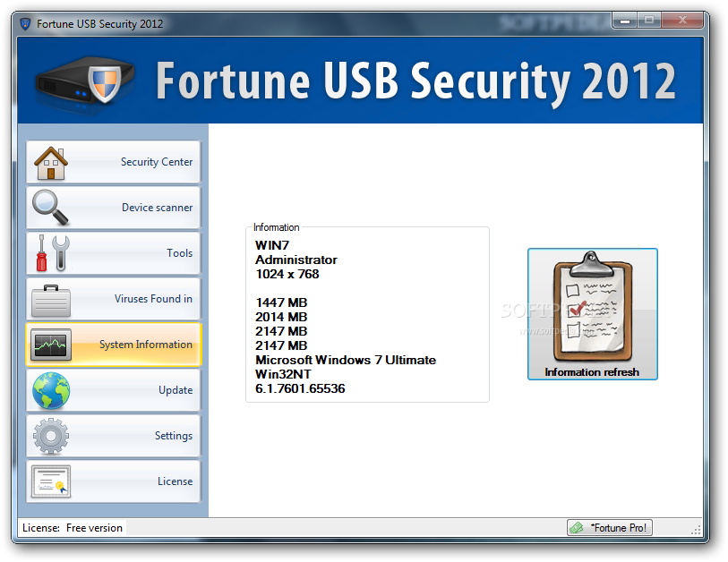Switch to the Tools section
Image resolution: width=728 pixels, height=562 pixels.
pyautogui.click(x=114, y=253)
